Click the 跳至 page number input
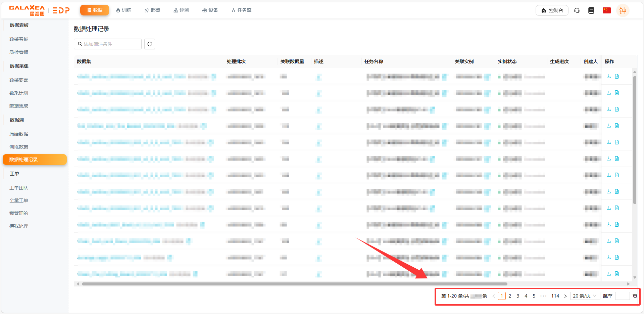The height and width of the screenshot is (314, 644). (x=622, y=296)
